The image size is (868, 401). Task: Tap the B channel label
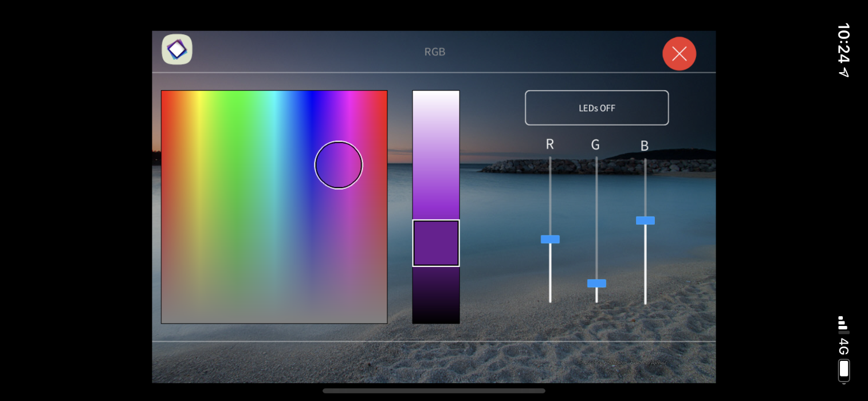pos(645,146)
